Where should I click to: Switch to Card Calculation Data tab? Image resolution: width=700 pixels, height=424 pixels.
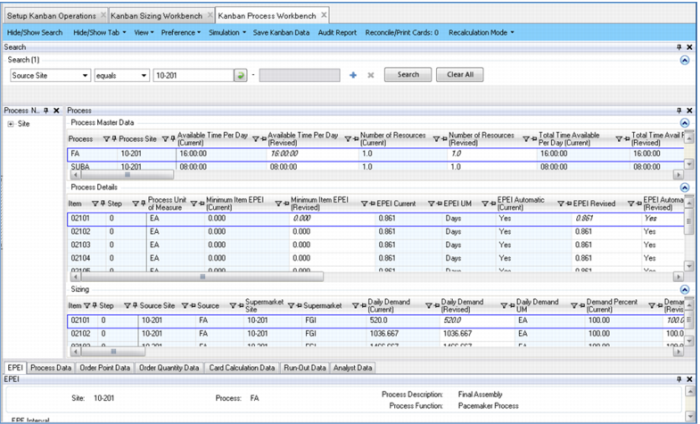[x=242, y=368]
